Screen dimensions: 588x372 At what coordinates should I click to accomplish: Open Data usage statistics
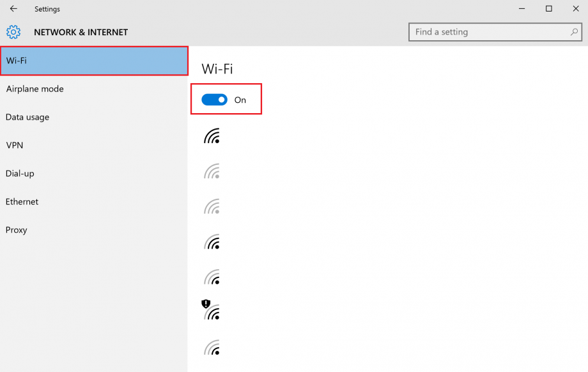(x=27, y=117)
